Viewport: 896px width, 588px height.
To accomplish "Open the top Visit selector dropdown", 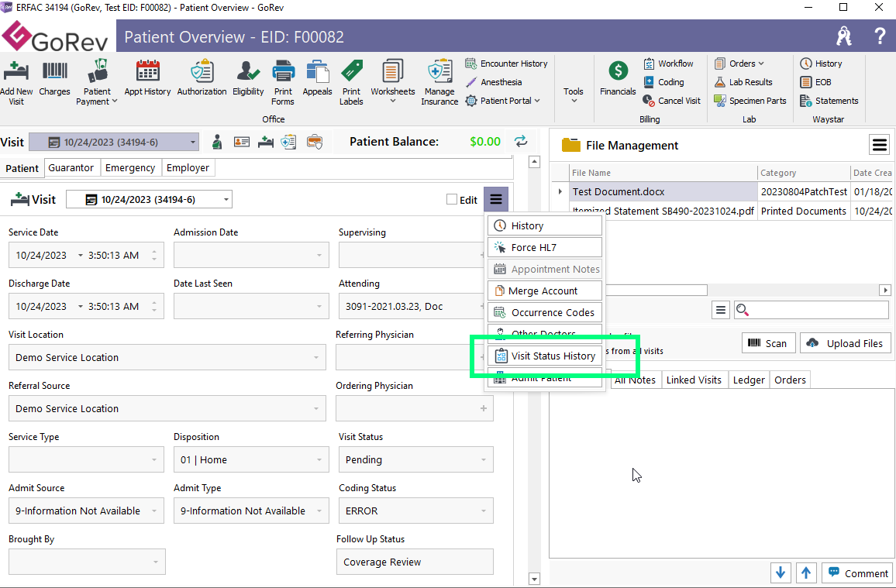I will coord(192,142).
